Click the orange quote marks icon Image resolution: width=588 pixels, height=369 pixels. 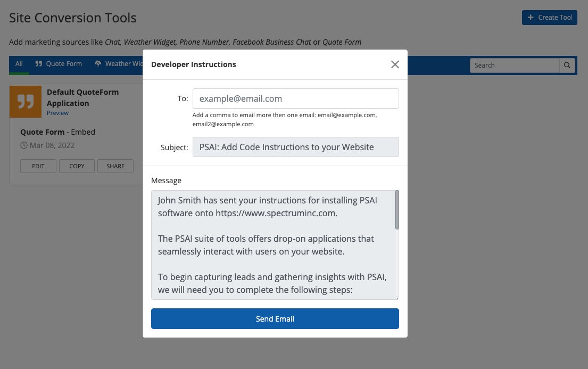coord(25,102)
